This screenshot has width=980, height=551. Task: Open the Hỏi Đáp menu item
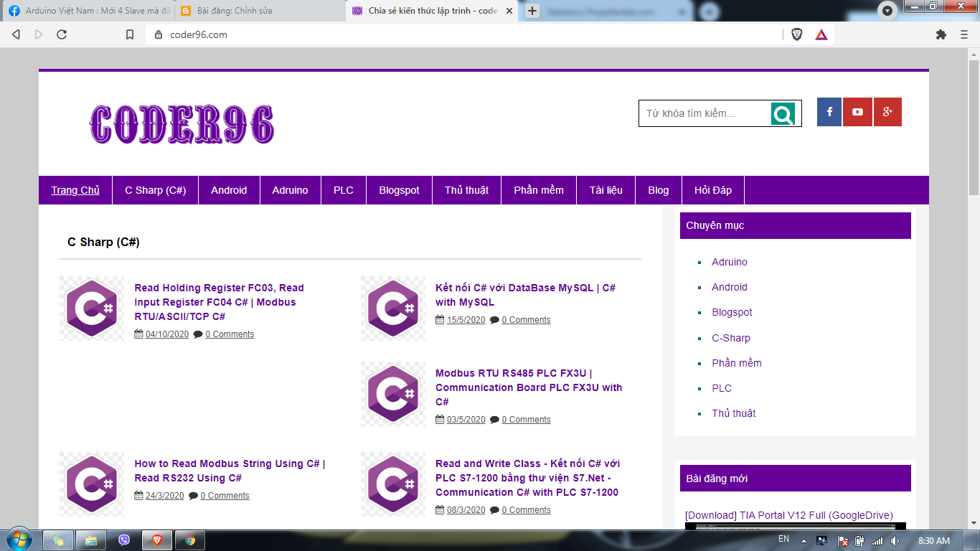(x=713, y=190)
